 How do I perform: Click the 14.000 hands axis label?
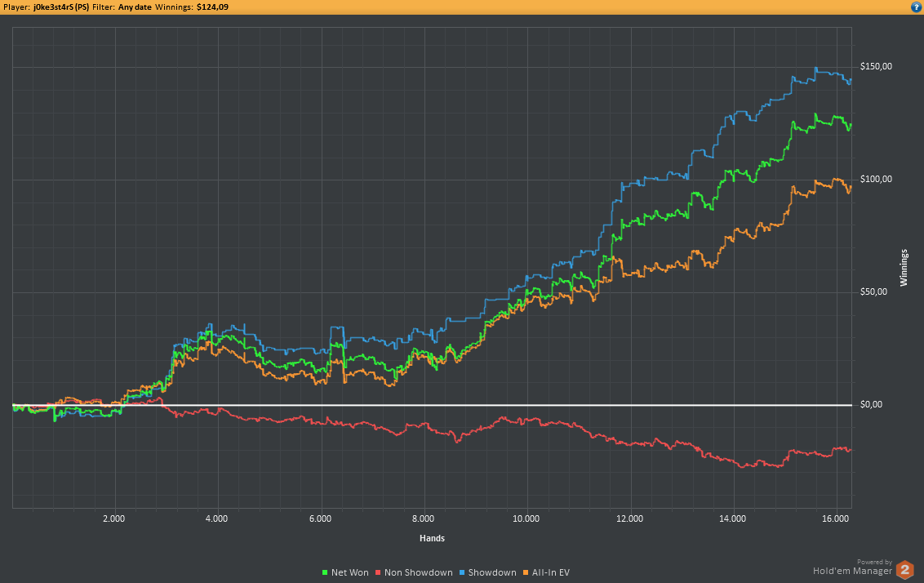732,518
